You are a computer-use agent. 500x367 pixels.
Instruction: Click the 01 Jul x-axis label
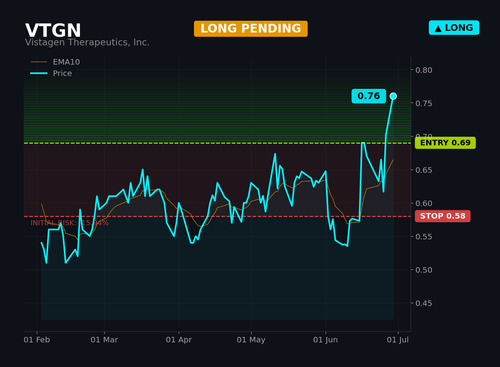coord(398,340)
